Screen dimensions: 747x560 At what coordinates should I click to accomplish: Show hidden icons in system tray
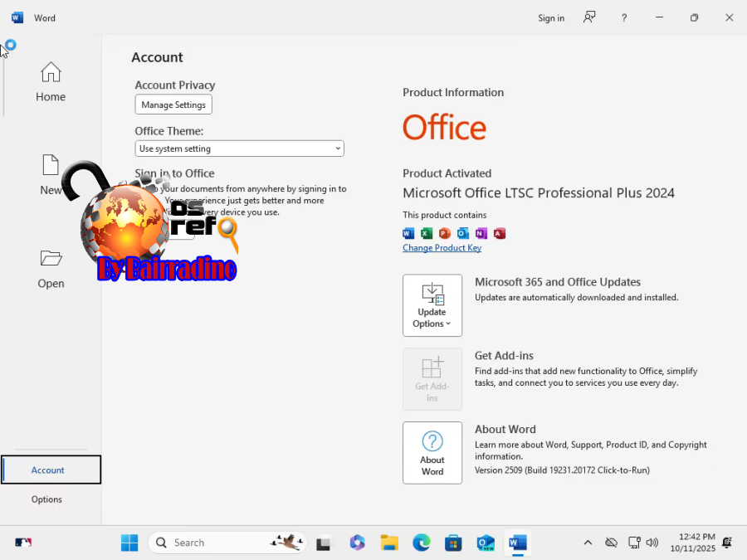point(588,543)
